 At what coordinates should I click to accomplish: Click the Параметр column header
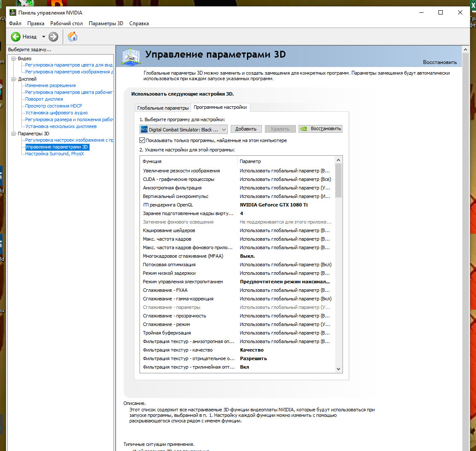285,161
